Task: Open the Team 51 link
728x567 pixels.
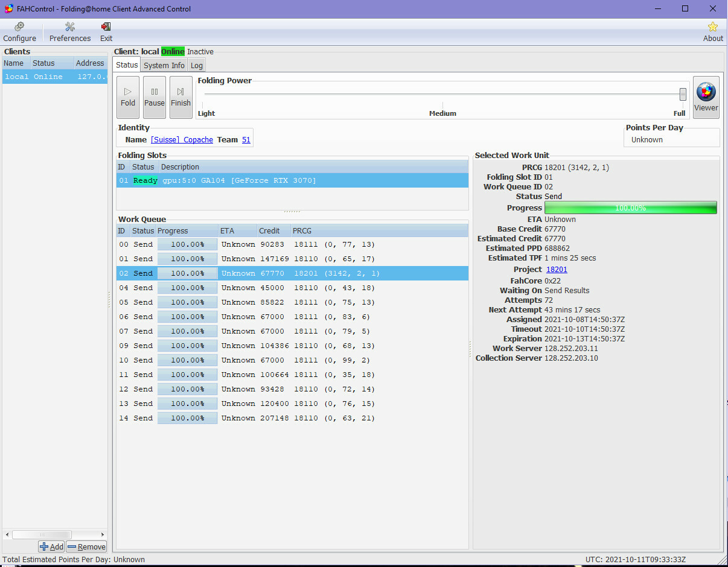Action: [246, 140]
